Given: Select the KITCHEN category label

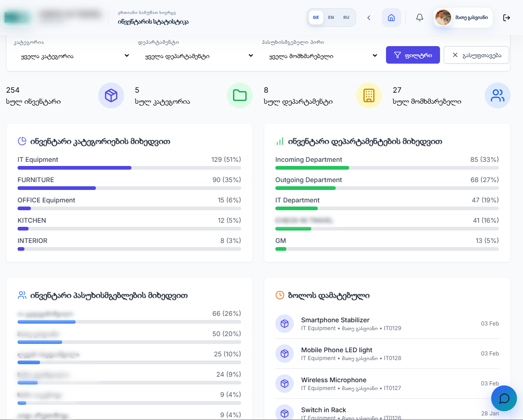Looking at the screenshot, I should (32, 221).
